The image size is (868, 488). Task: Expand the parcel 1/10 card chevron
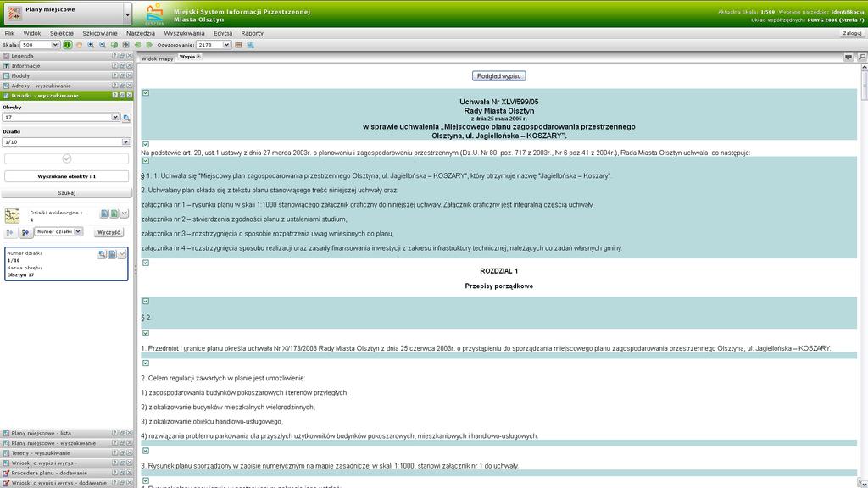click(122, 254)
